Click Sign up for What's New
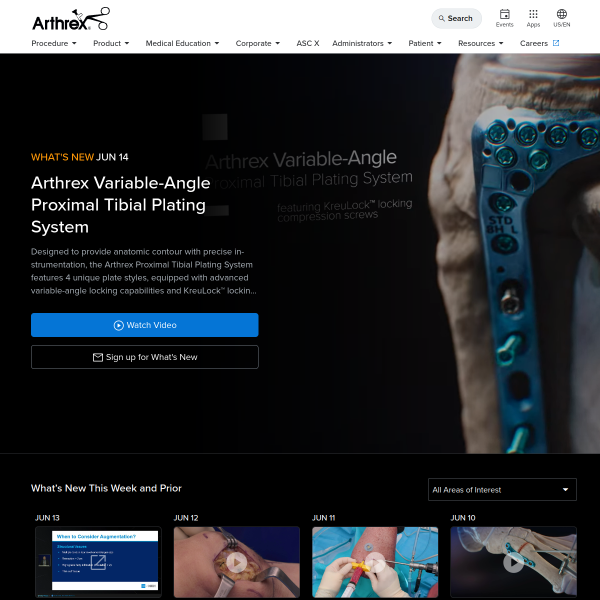 point(145,357)
